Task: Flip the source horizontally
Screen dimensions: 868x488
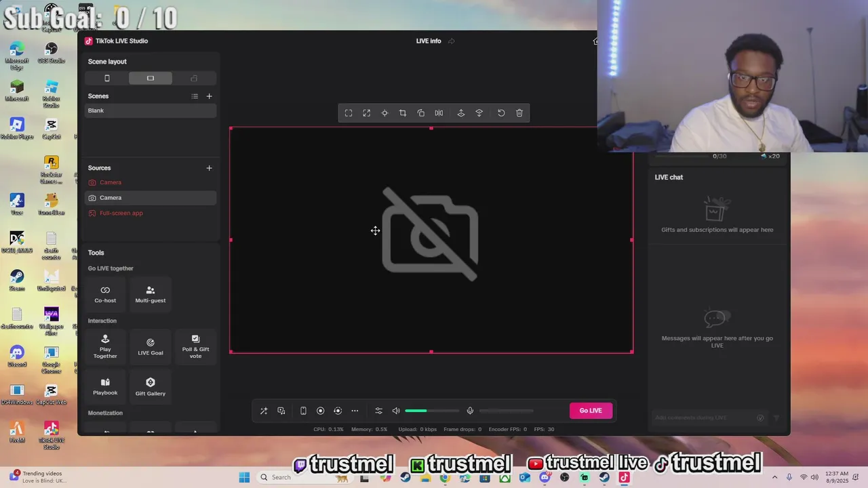Action: click(439, 113)
